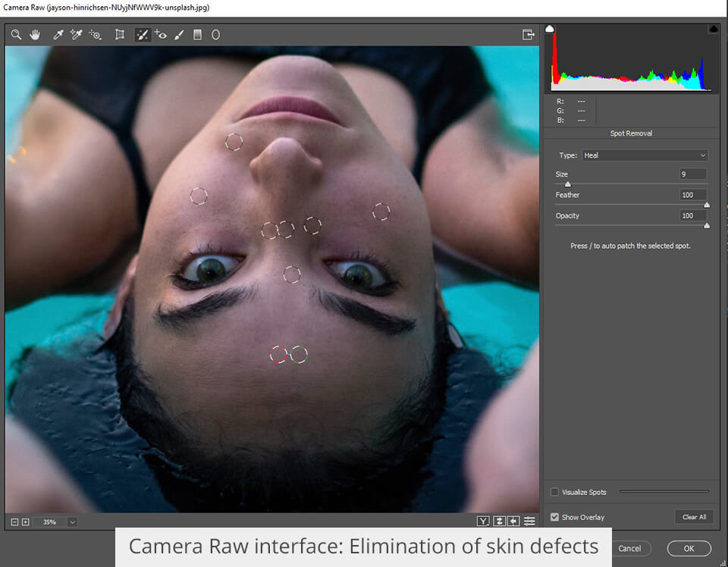Image resolution: width=728 pixels, height=567 pixels.
Task: Activate the Radial Filter tool
Action: [215, 34]
